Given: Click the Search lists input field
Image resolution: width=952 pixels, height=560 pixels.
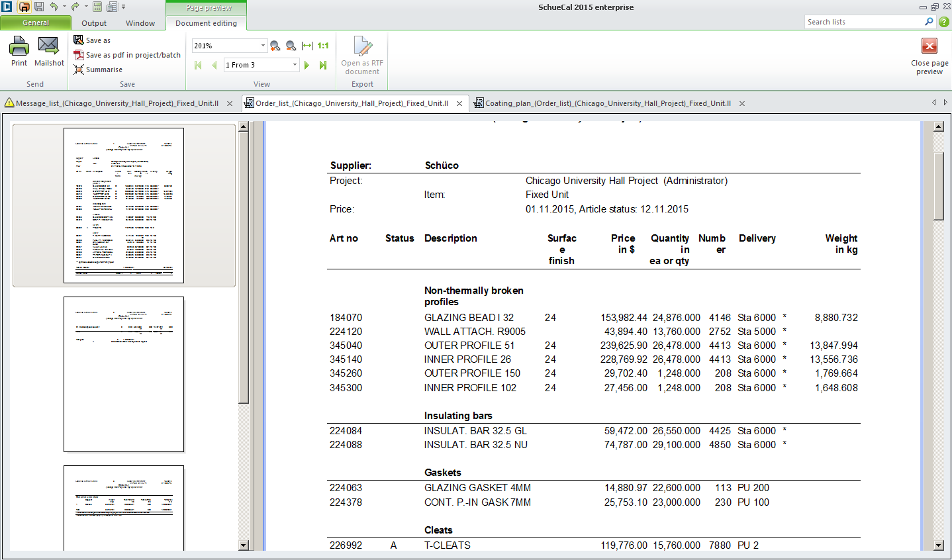Looking at the screenshot, I should (864, 22).
